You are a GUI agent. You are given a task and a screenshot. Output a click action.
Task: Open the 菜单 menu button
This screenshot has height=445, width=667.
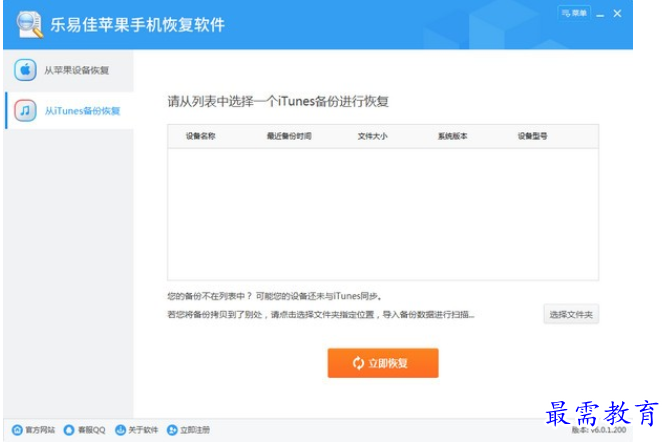coord(574,13)
